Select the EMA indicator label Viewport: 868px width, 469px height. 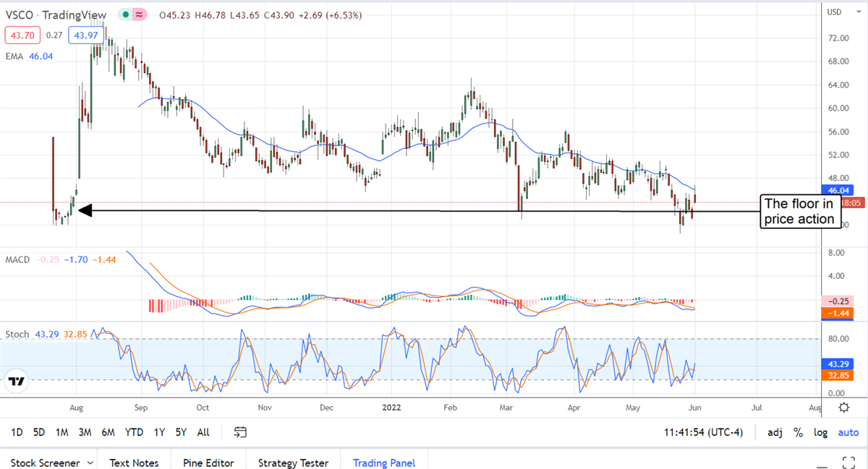coord(13,53)
